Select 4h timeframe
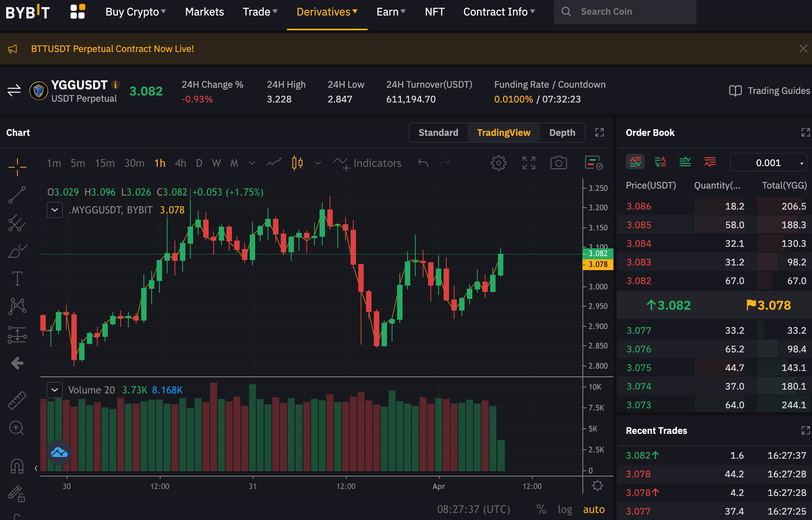The height and width of the screenshot is (520, 812). (180, 163)
